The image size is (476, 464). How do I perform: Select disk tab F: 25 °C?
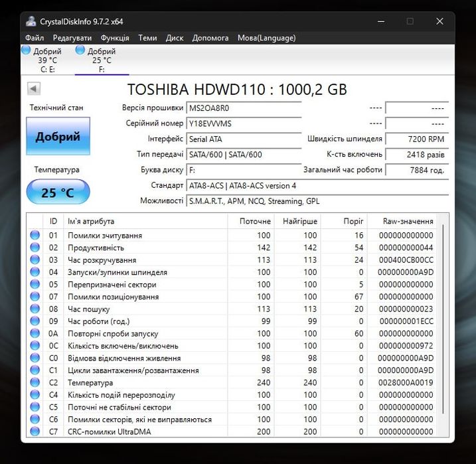[x=102, y=60]
